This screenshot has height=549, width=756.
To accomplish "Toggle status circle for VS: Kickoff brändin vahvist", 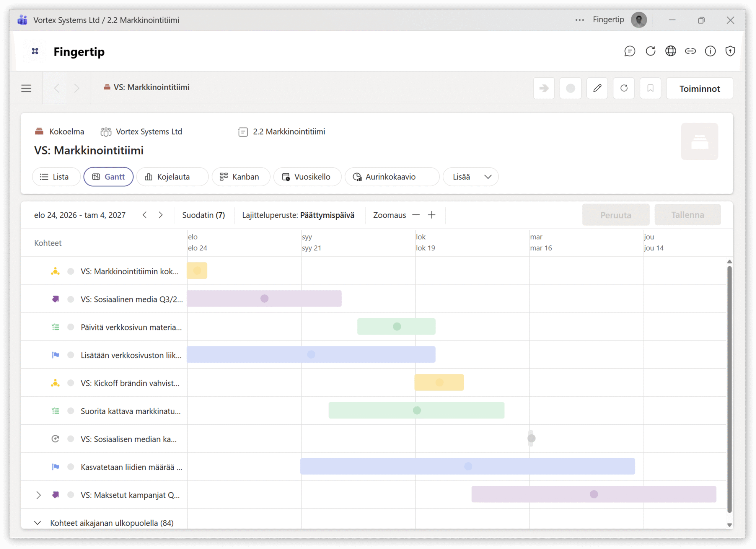I will click(71, 383).
